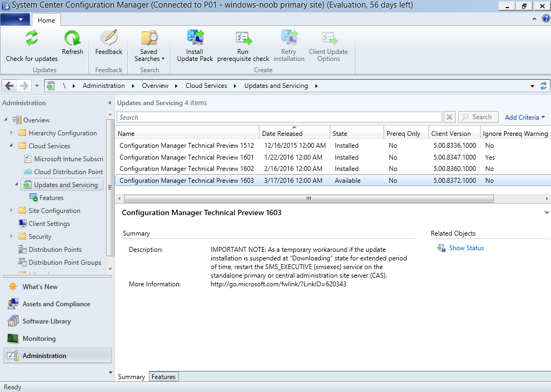Sort by the Name column header

click(x=187, y=133)
